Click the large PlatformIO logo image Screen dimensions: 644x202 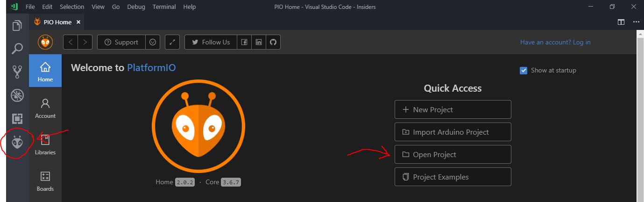pos(198,127)
